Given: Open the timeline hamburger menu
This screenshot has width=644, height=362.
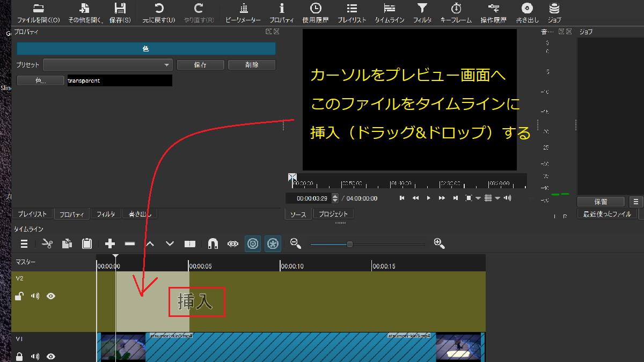Looking at the screenshot, I should click(24, 243).
